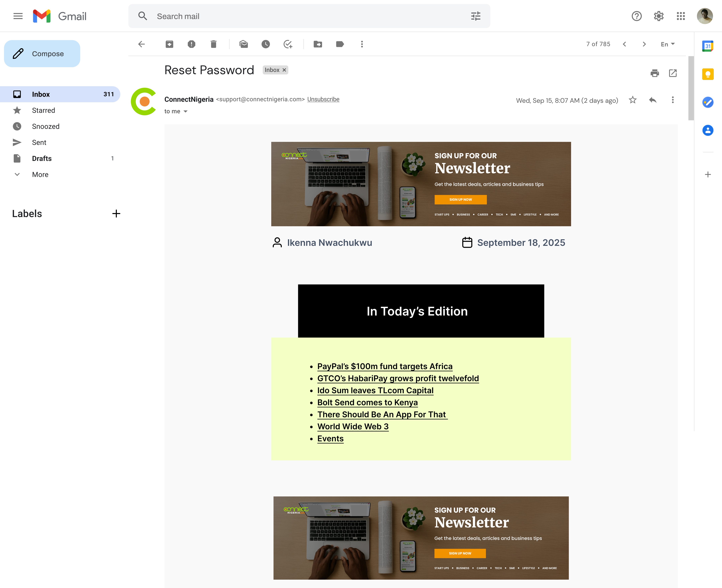
Task: Mark message as unread
Action: point(244,44)
